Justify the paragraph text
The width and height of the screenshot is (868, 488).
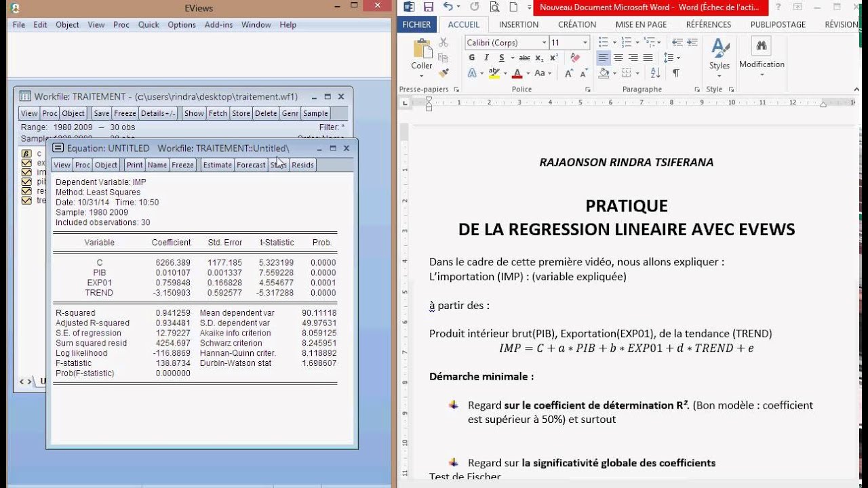tap(648, 58)
